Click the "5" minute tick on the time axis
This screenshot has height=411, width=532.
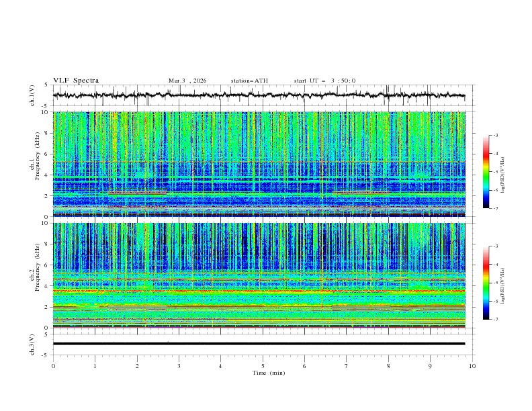point(263,366)
